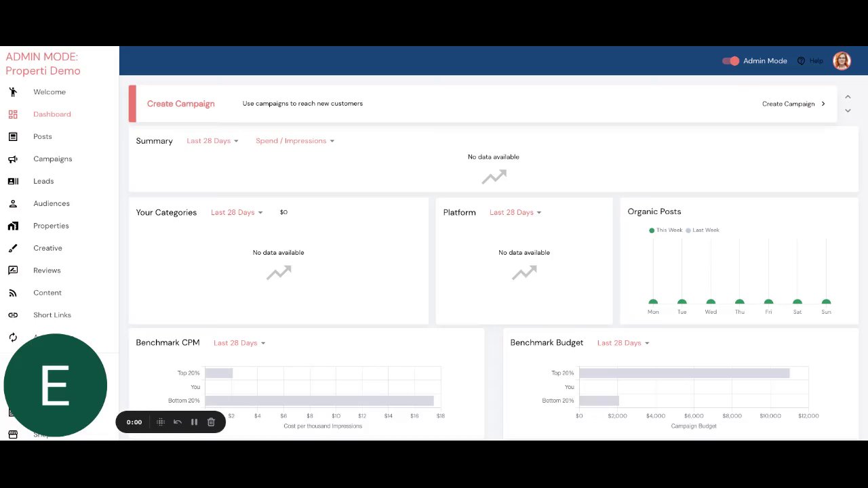Viewport: 868px width, 488px height.
Task: Toggle the Last Week legend series
Action: [702, 230]
